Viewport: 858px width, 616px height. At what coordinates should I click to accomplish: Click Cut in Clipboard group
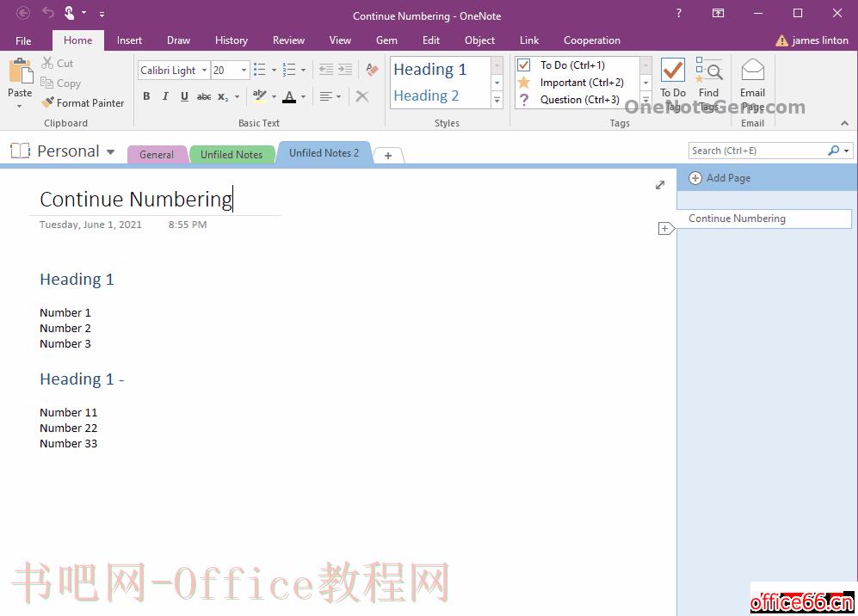pos(58,63)
